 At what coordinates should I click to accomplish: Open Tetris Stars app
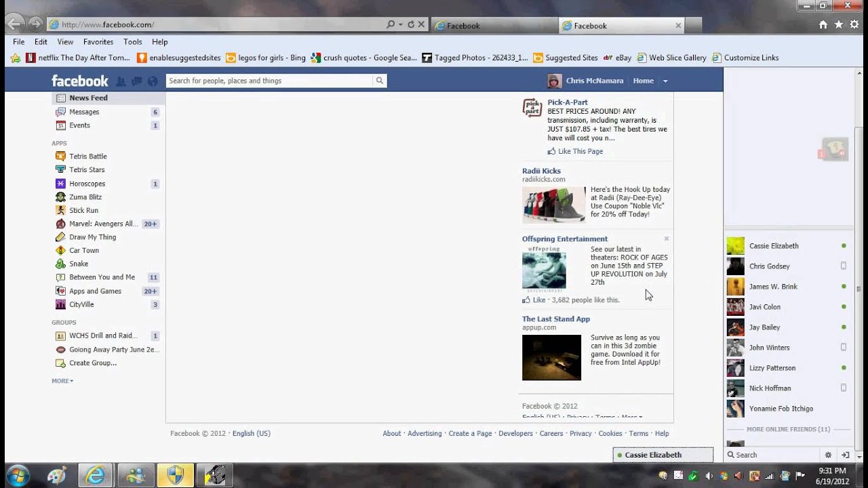pyautogui.click(x=86, y=170)
